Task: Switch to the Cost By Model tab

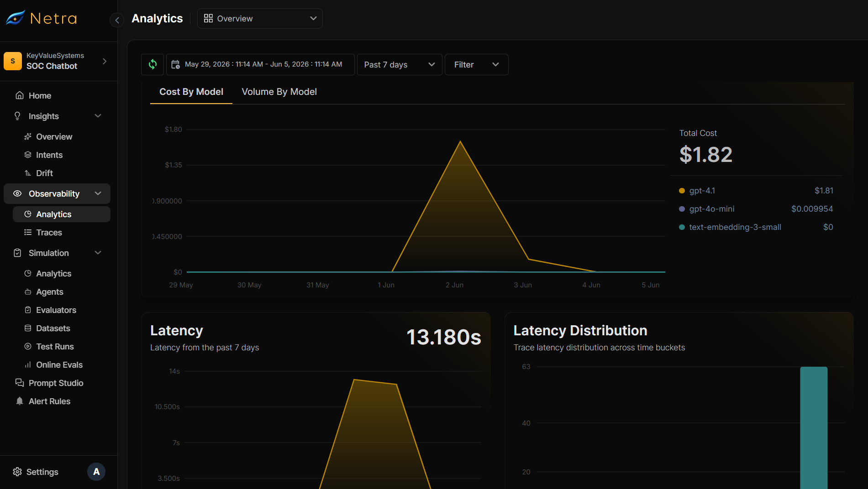Action: coord(191,92)
